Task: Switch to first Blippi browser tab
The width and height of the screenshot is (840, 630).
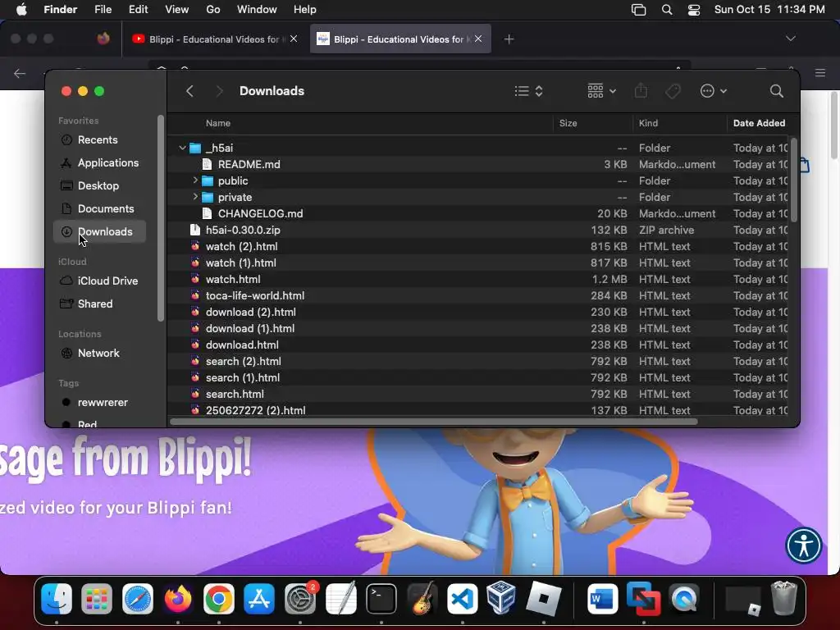Action: (x=215, y=39)
